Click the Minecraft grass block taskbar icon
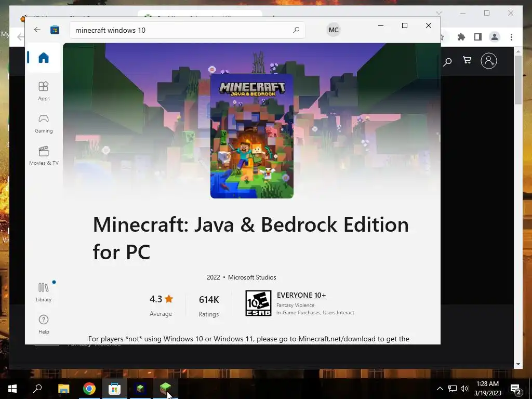This screenshot has height=399, width=532. coord(166,389)
